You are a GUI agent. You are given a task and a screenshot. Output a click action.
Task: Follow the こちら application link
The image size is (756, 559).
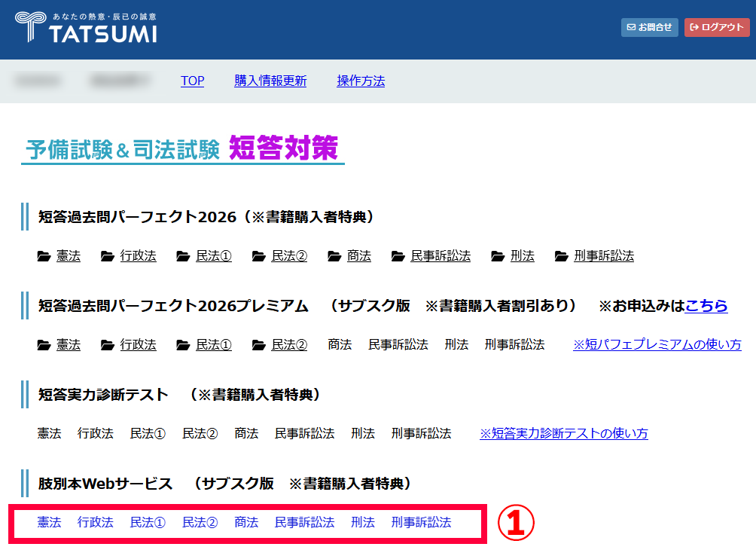(x=706, y=306)
